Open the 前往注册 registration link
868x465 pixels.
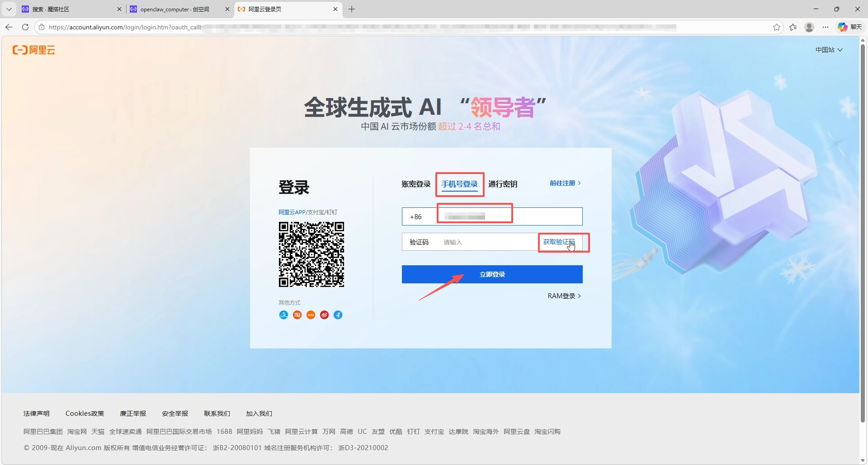565,183
